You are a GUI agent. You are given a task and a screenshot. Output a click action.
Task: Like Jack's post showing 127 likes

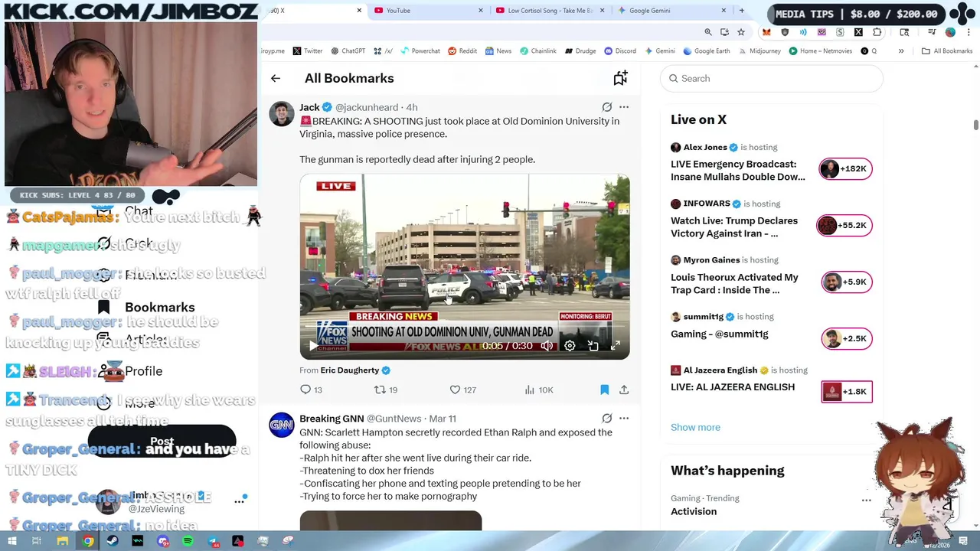pyautogui.click(x=462, y=390)
